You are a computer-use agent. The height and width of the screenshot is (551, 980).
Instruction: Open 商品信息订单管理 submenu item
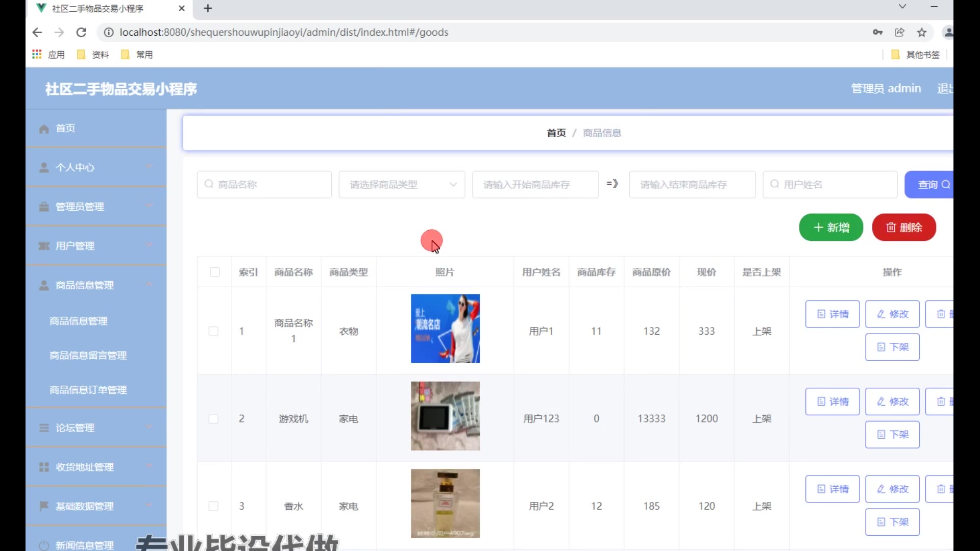point(88,390)
